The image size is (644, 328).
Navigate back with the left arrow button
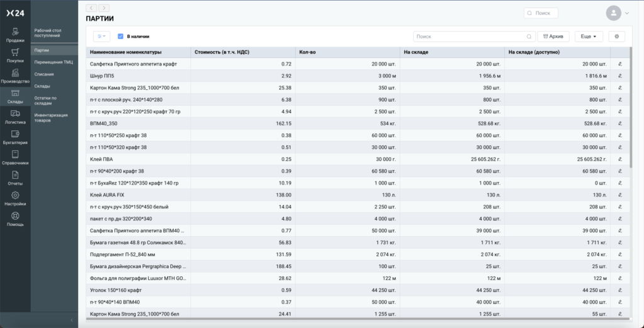click(x=91, y=7)
